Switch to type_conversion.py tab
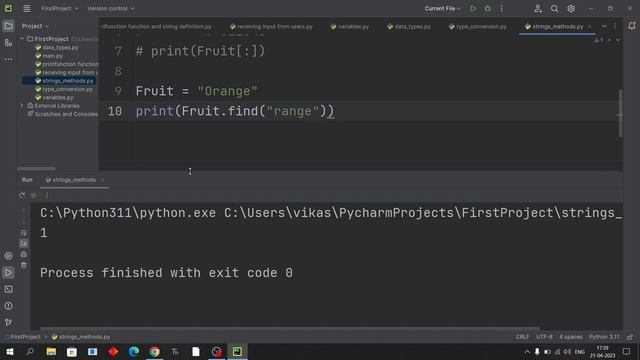 pyautogui.click(x=478, y=27)
